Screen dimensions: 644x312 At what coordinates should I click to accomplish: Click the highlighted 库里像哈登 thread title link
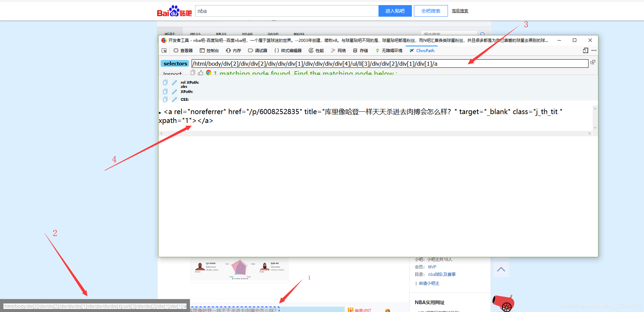click(x=234, y=310)
